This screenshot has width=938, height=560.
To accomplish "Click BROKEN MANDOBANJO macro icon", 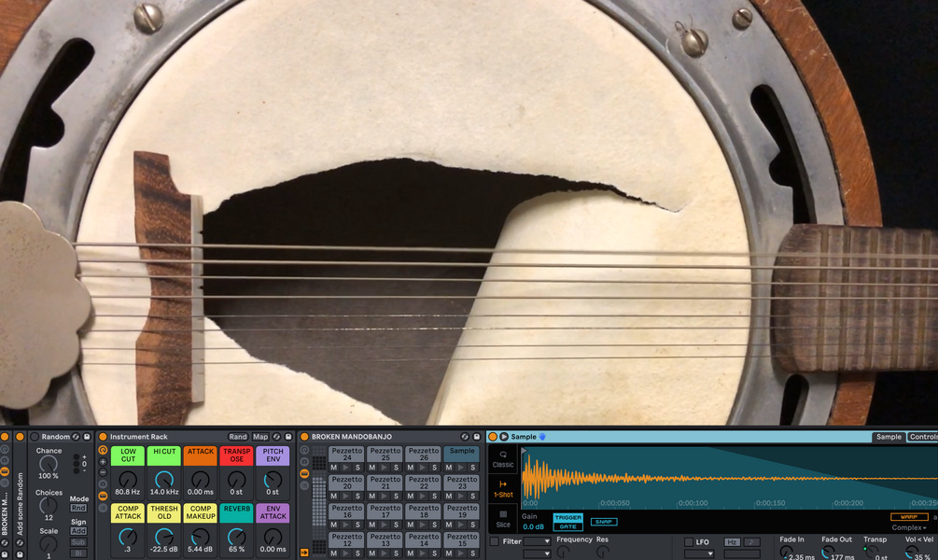I will (x=304, y=450).
